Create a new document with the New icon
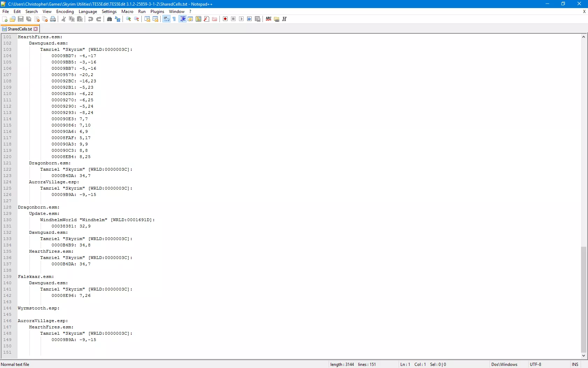The height and width of the screenshot is (368, 588). (x=5, y=19)
